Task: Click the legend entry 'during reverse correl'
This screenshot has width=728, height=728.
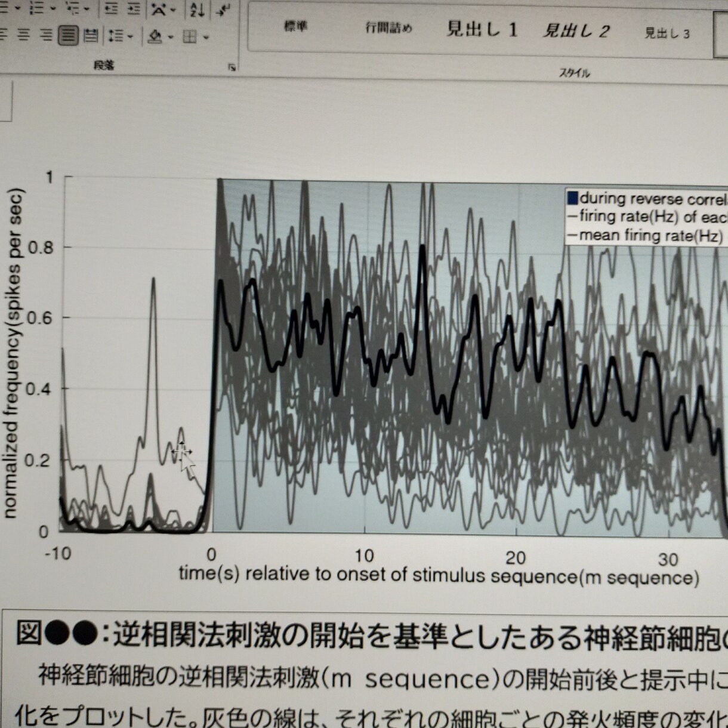Action: 647,198
